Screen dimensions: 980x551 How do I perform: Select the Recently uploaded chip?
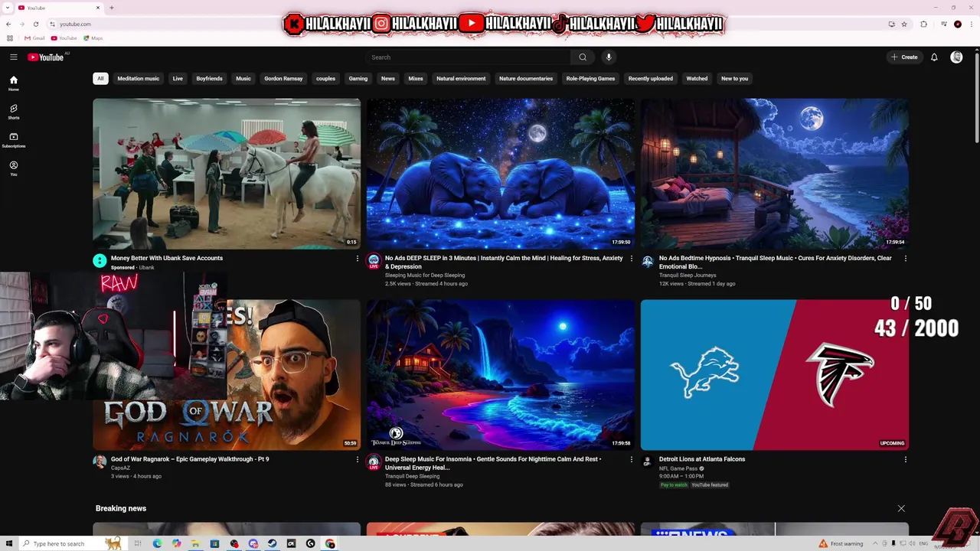(x=651, y=78)
